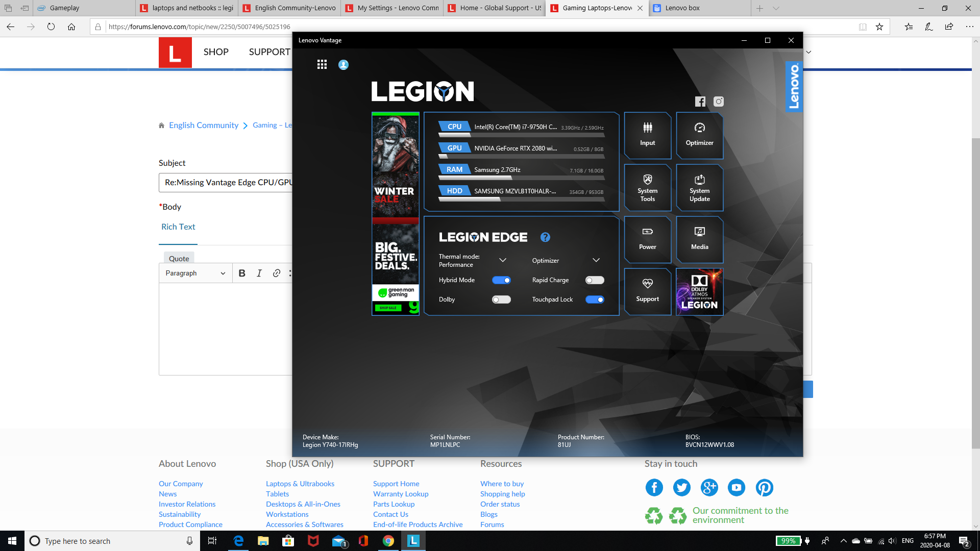The width and height of the screenshot is (980, 551).
Task: Open Windows Start menu
Action: tap(12, 541)
